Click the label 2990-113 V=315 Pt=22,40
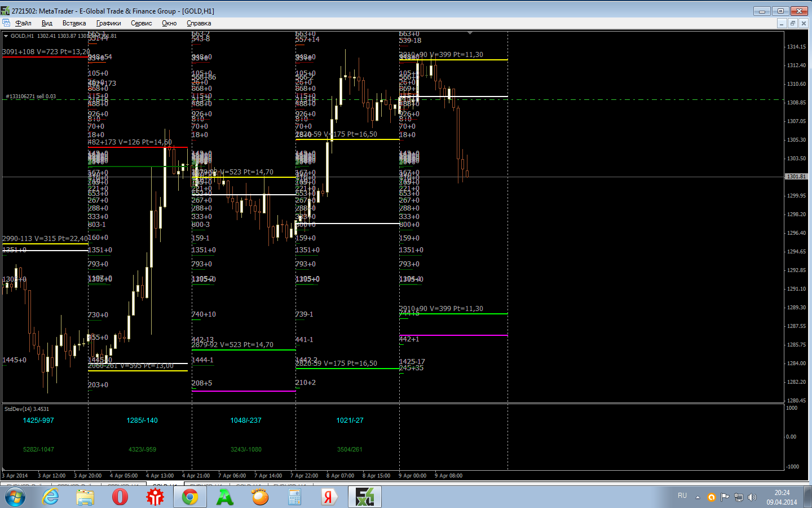 [x=45, y=239]
